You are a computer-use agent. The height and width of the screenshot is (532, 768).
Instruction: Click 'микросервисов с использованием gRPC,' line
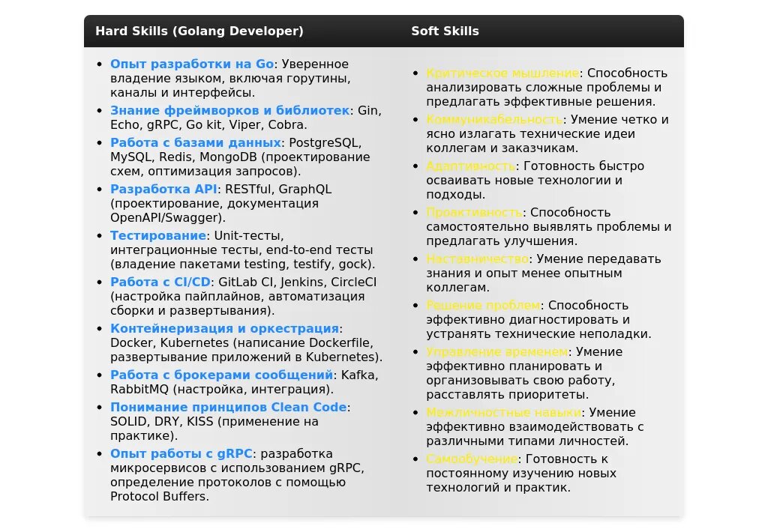237,468
